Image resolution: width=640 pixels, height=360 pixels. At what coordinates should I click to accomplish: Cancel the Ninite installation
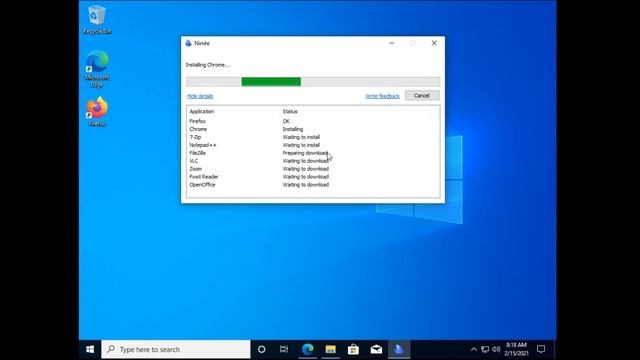(422, 96)
